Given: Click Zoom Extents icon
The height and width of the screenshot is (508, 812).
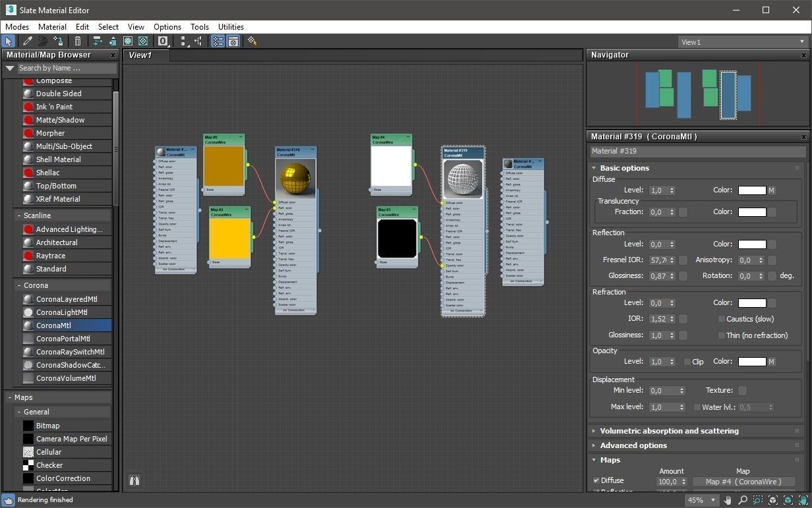Looking at the screenshot, I should [x=772, y=500].
